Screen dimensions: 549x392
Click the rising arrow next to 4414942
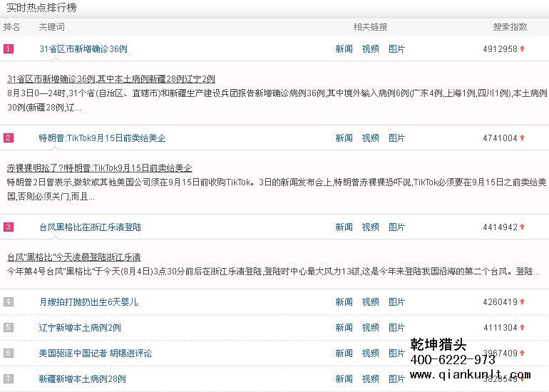coord(522,227)
